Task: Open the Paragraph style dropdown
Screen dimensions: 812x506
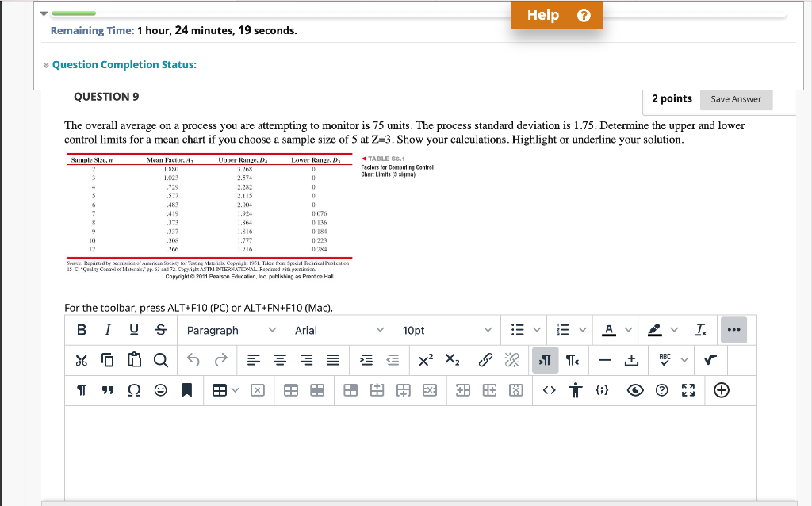Action: point(232,329)
